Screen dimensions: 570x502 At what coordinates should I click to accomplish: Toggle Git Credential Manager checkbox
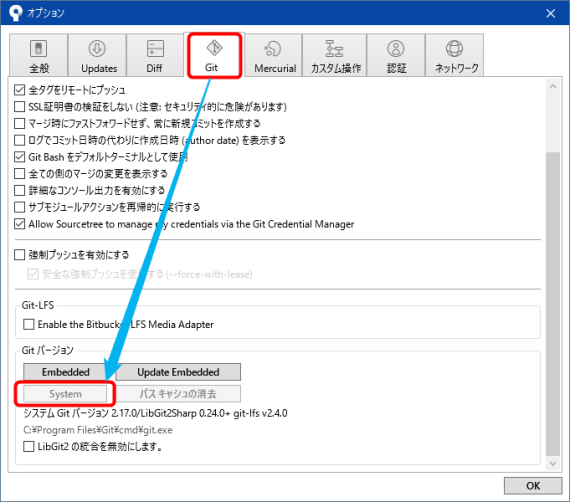click(x=19, y=224)
